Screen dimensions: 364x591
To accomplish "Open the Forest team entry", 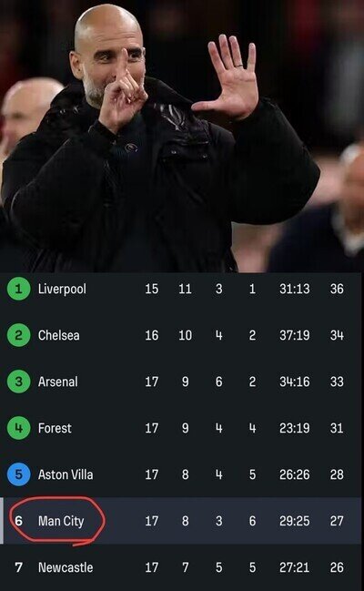I will (x=55, y=428).
